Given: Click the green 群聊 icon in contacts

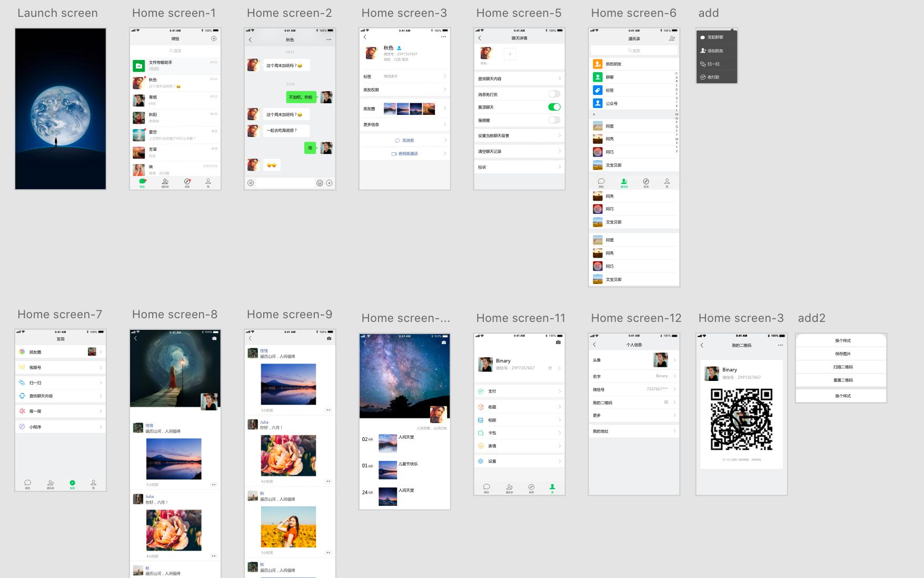Looking at the screenshot, I should pyautogui.click(x=598, y=77).
